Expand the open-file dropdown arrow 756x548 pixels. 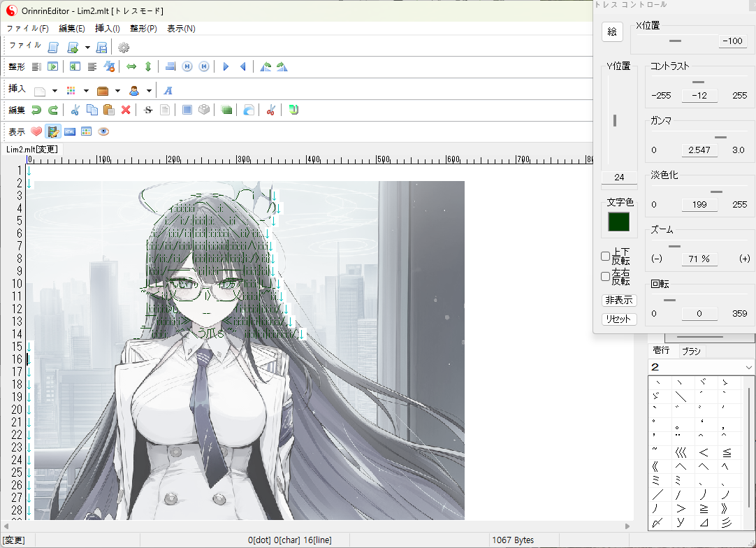tap(87, 48)
